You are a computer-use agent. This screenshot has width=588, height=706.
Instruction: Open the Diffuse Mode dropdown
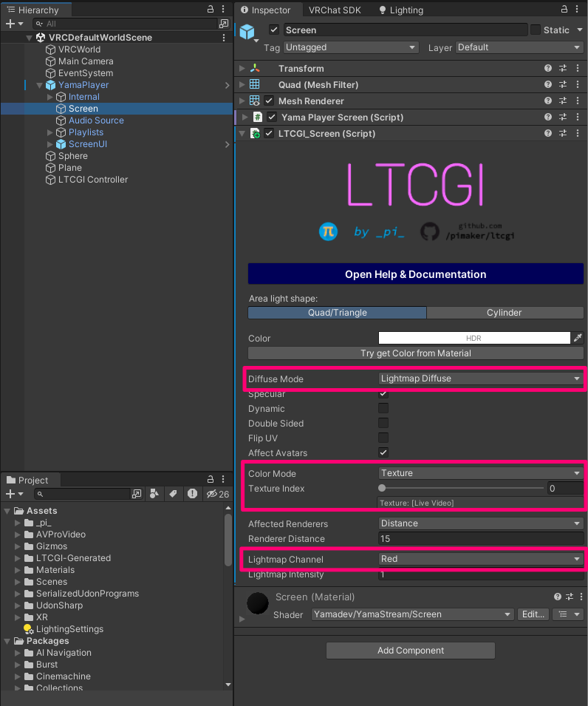480,379
